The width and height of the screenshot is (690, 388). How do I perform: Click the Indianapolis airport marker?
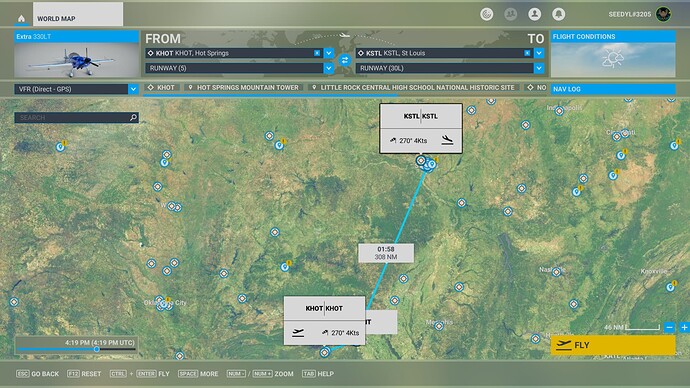[559, 111]
